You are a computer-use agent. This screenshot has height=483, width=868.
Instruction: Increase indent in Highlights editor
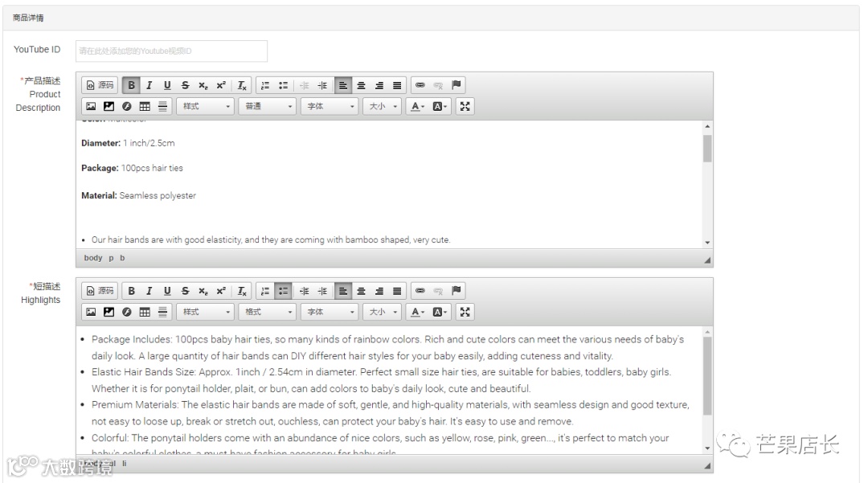click(x=322, y=291)
